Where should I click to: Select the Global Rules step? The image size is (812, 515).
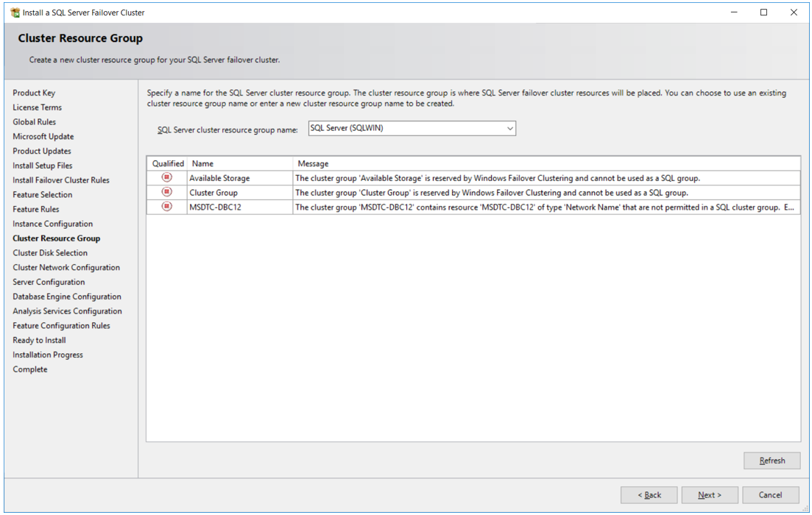pyautogui.click(x=34, y=121)
